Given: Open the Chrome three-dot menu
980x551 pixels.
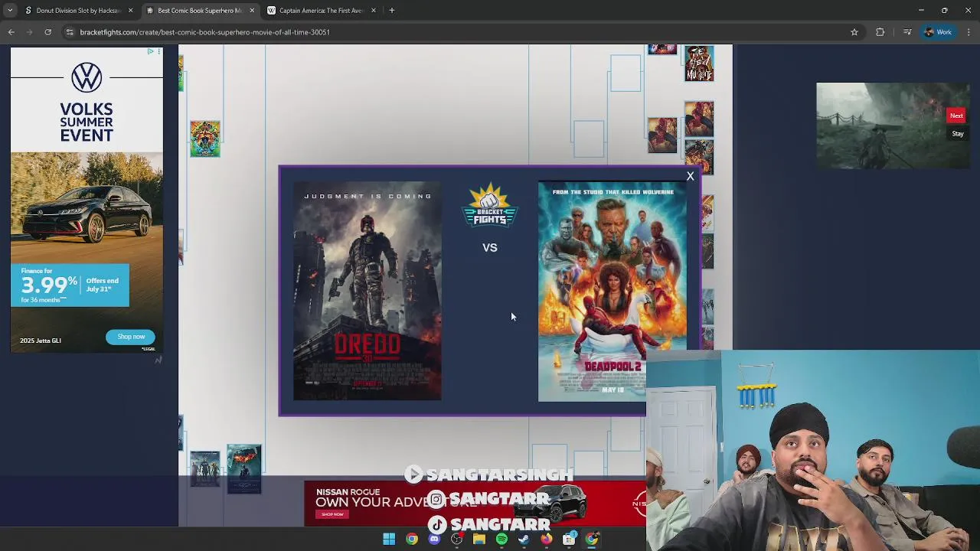Looking at the screenshot, I should (x=969, y=32).
